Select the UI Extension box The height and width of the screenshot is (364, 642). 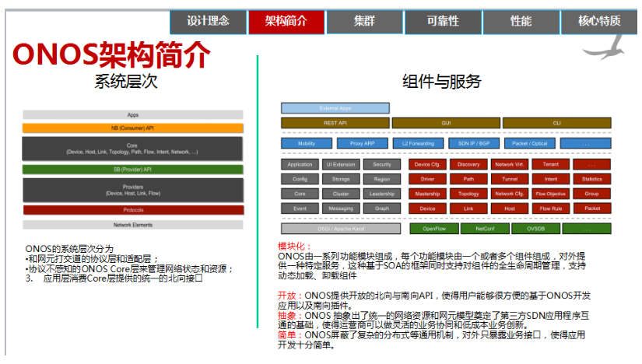341,164
